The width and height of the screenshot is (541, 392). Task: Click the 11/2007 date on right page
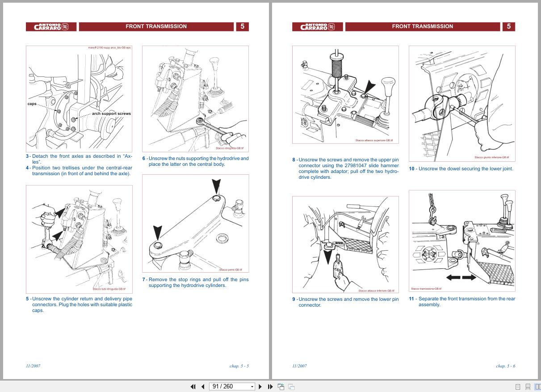pyautogui.click(x=300, y=366)
